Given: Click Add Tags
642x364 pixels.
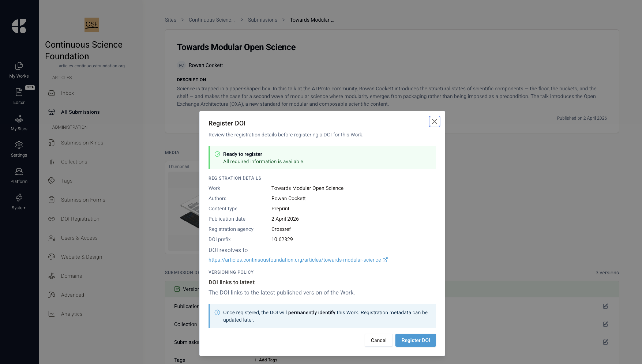Looking at the screenshot, I should coord(265,360).
